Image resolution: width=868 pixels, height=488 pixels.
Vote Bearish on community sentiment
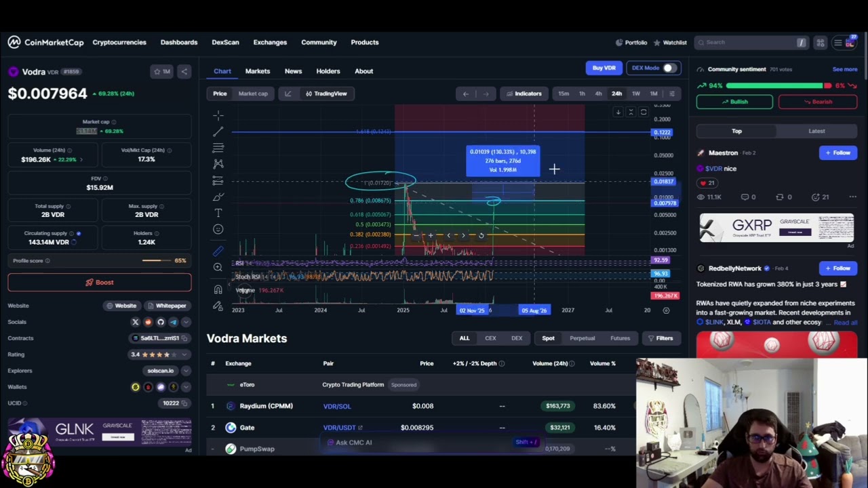[x=818, y=102]
